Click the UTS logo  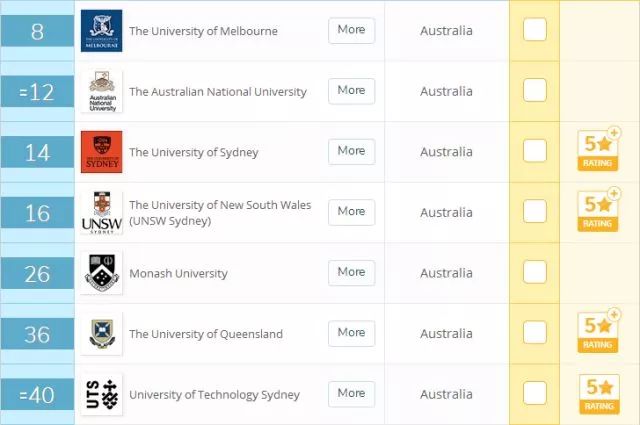click(x=101, y=395)
